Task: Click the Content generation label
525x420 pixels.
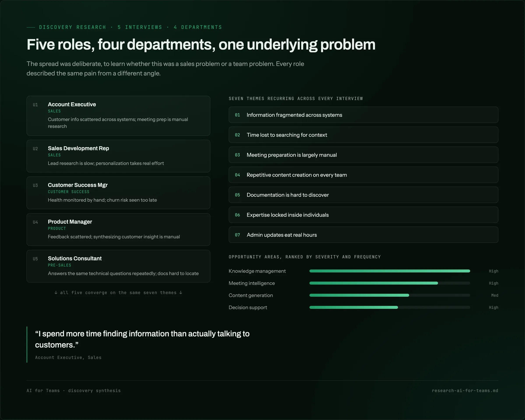Action: [x=250, y=295]
